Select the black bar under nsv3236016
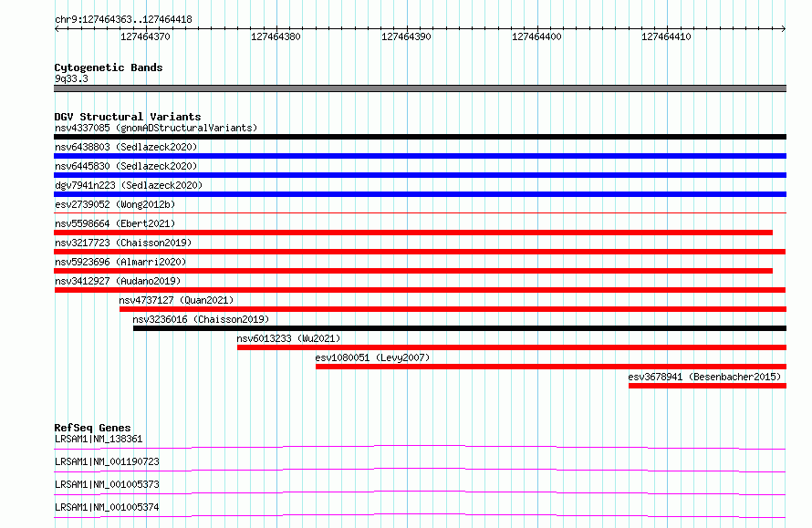The height and width of the screenshot is (528, 812). [460, 328]
